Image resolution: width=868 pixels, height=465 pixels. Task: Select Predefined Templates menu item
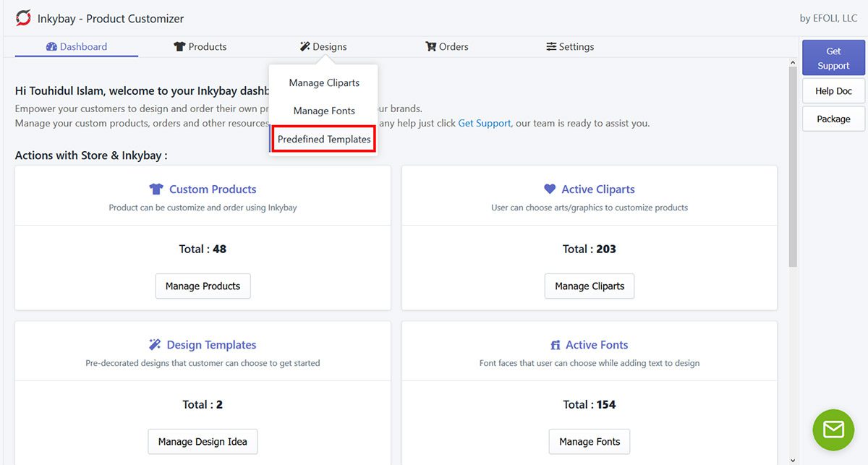[x=324, y=139]
